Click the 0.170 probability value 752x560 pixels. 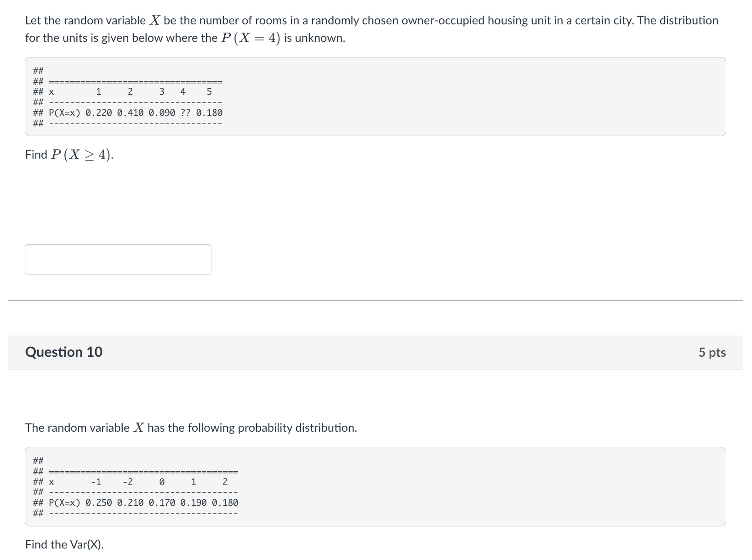tap(162, 503)
